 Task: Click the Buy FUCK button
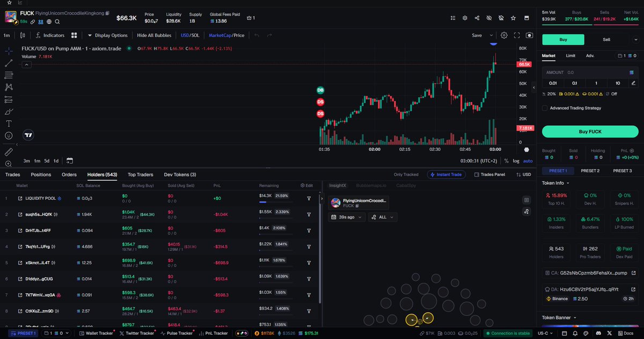(x=590, y=132)
